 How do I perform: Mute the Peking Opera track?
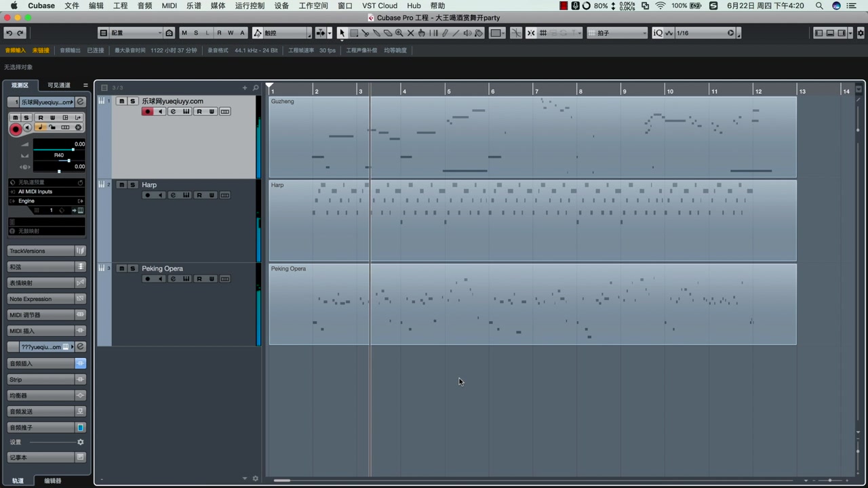tap(121, 268)
